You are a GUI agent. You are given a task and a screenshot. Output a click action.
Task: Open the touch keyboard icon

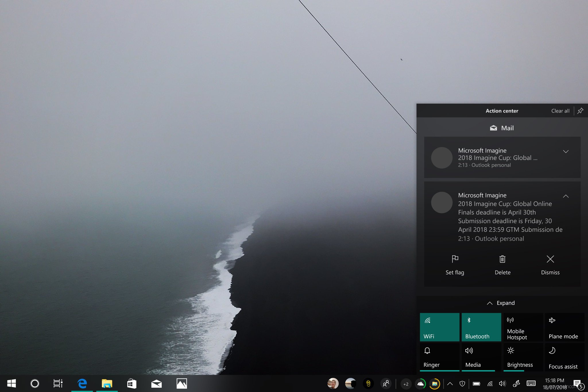(531, 383)
